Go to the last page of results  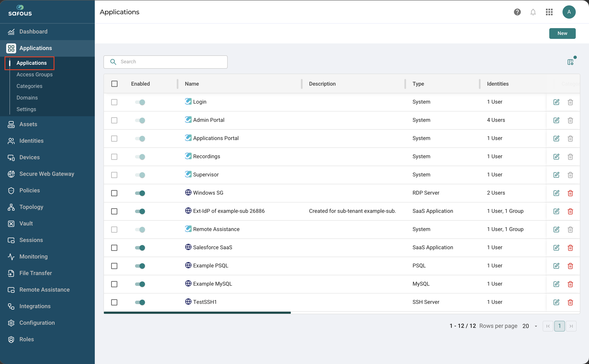coord(571,326)
